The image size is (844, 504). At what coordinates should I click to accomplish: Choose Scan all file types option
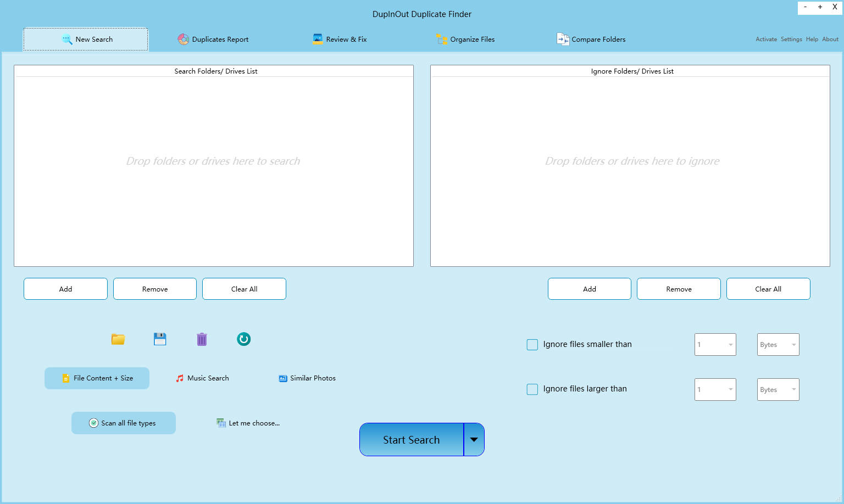(x=124, y=423)
